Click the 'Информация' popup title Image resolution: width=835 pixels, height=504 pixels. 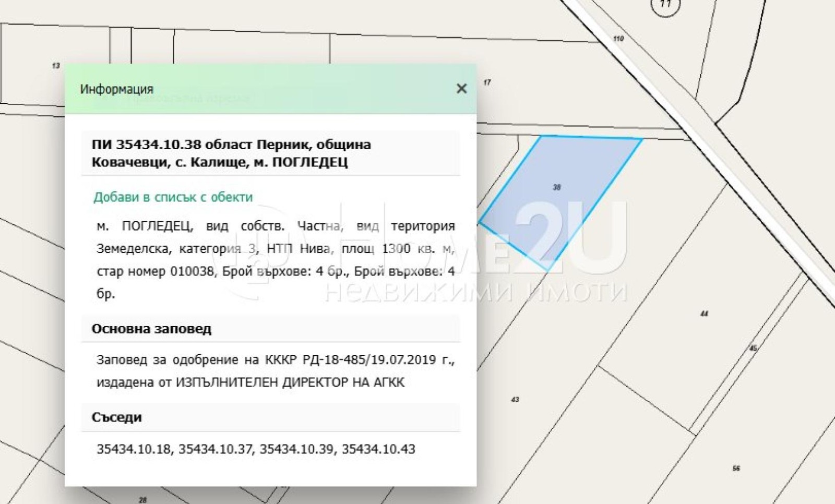[116, 89]
